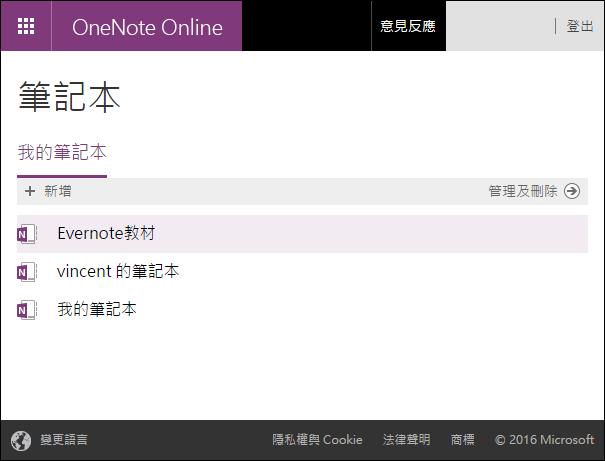Click the globe icon in the footer

(x=21, y=441)
